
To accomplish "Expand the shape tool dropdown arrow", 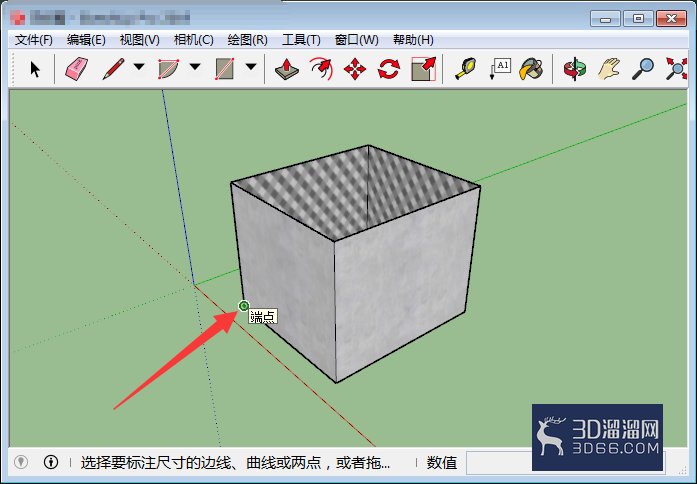I will tap(251, 67).
